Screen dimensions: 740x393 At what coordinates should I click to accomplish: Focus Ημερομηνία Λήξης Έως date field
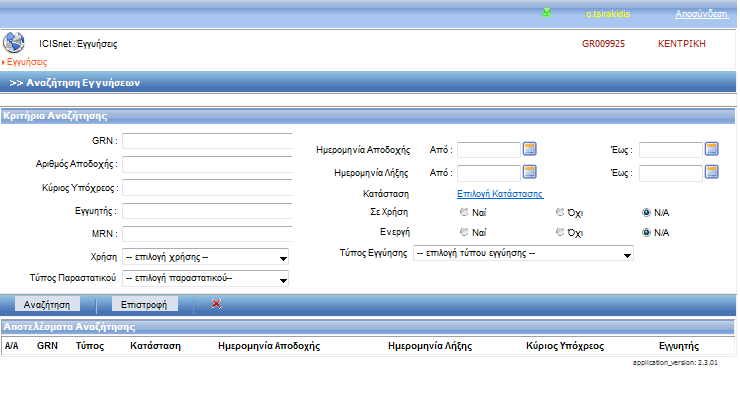pos(671,173)
